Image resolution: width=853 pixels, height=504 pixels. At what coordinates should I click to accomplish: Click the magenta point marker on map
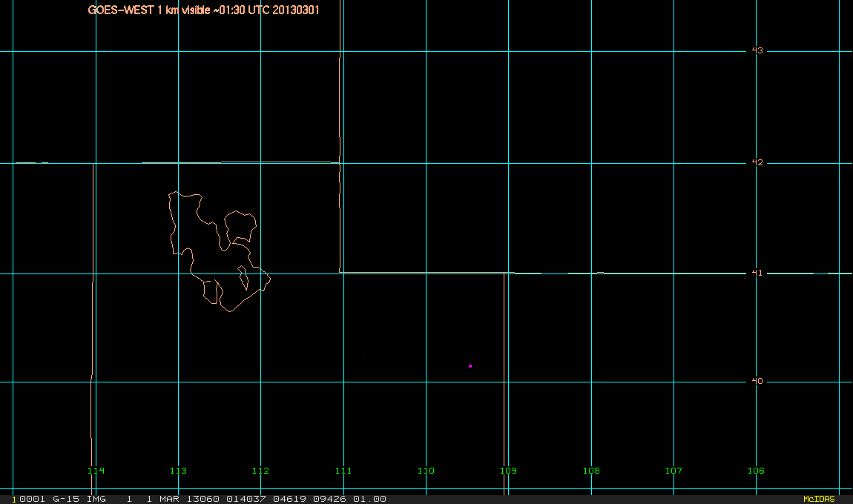click(x=470, y=366)
